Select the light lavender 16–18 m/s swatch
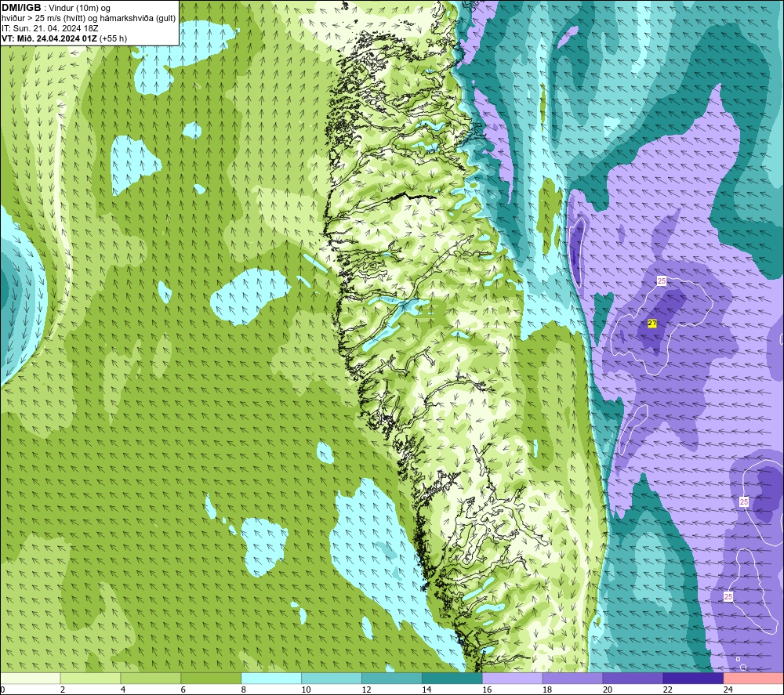 point(513,679)
